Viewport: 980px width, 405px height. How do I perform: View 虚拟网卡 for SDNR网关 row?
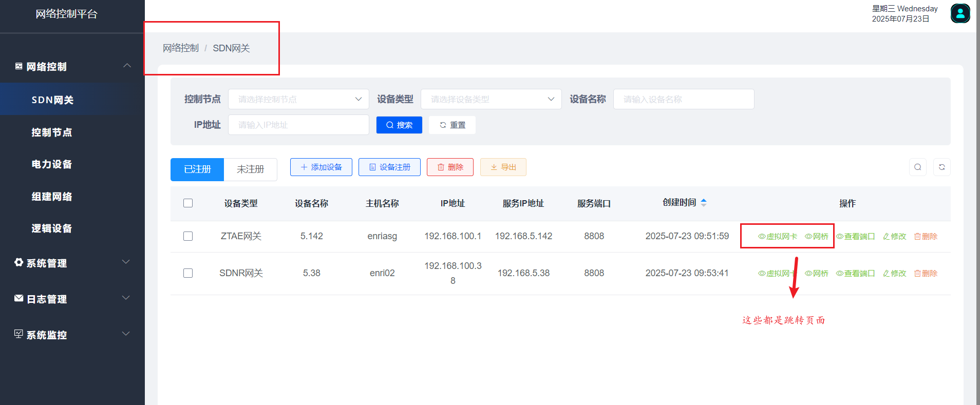point(778,274)
